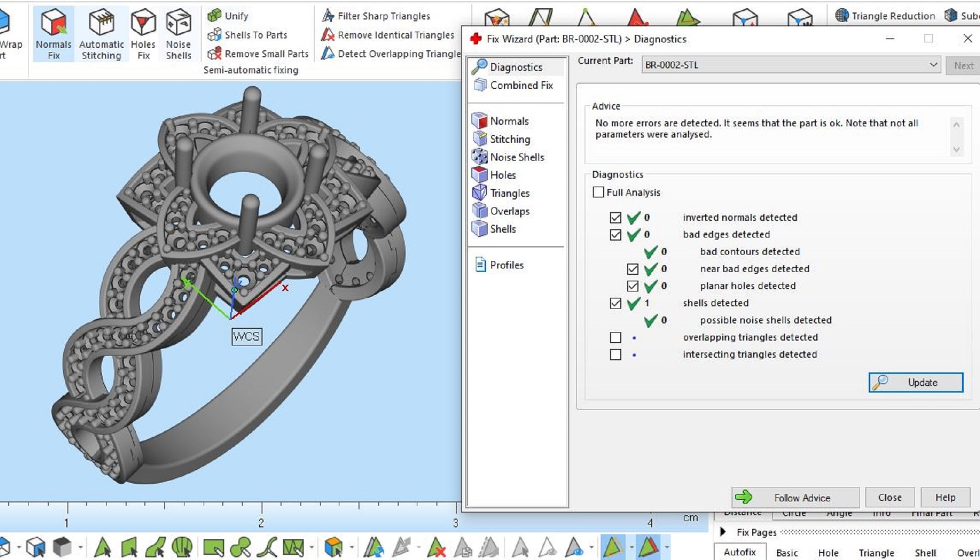Expand the Fix Pages section arrow
The image size is (980, 560).
tap(723, 532)
